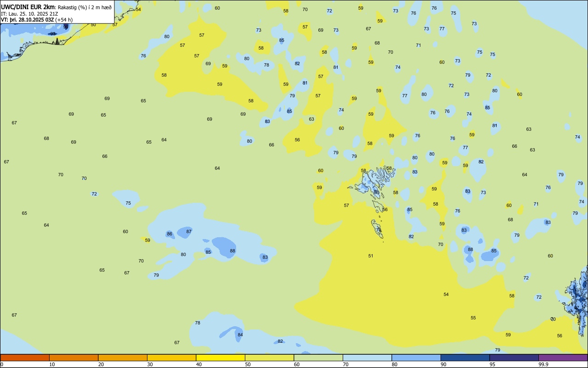Click the legend scale label '40'

click(x=199, y=364)
